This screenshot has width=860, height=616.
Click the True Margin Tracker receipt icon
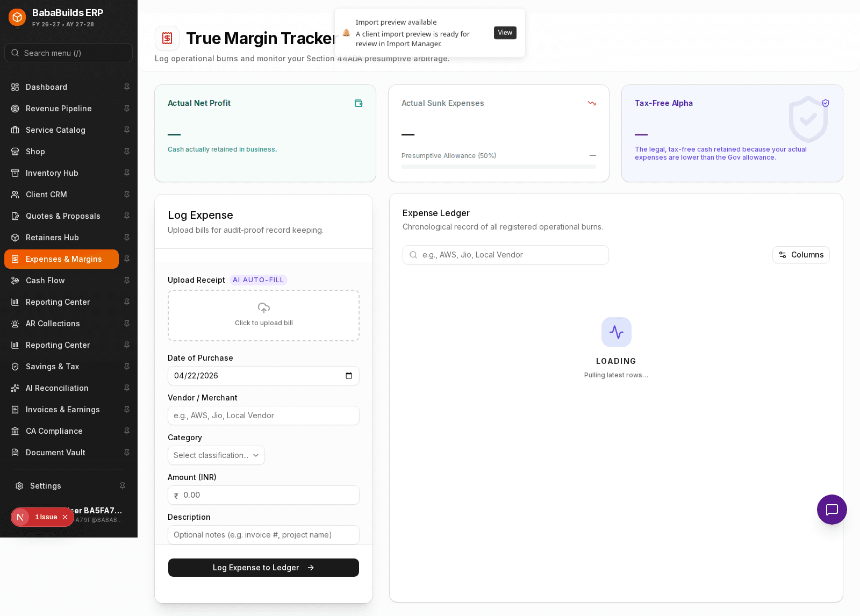167,38
